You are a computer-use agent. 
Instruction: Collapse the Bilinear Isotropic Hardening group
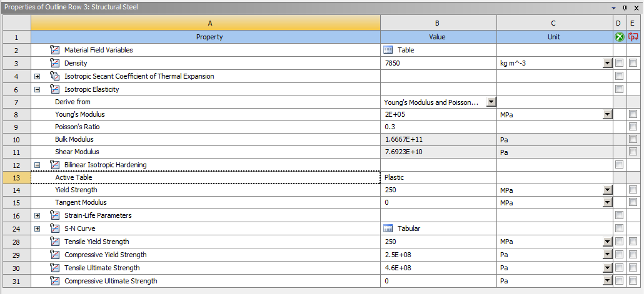click(x=38, y=165)
